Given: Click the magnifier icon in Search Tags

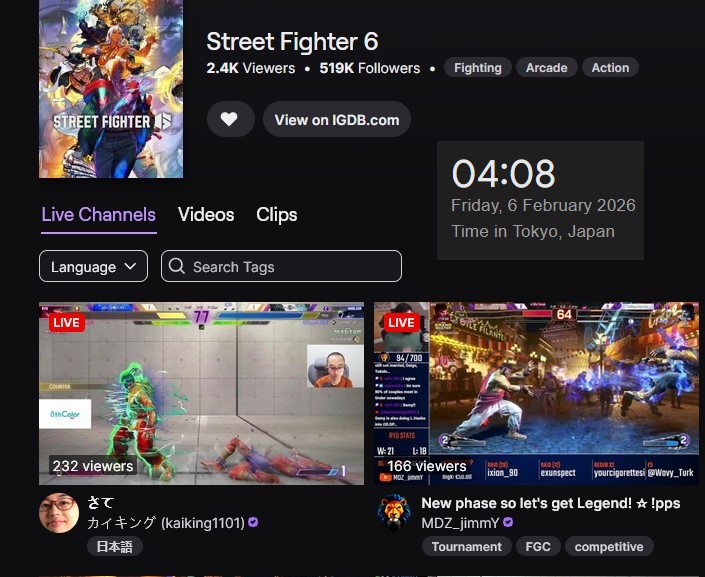Looking at the screenshot, I should coord(177,266).
